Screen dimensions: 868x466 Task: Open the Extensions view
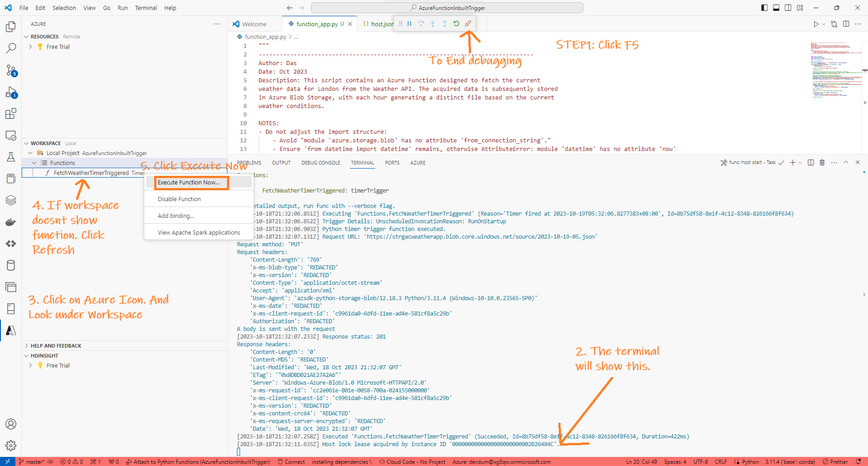coord(11,113)
